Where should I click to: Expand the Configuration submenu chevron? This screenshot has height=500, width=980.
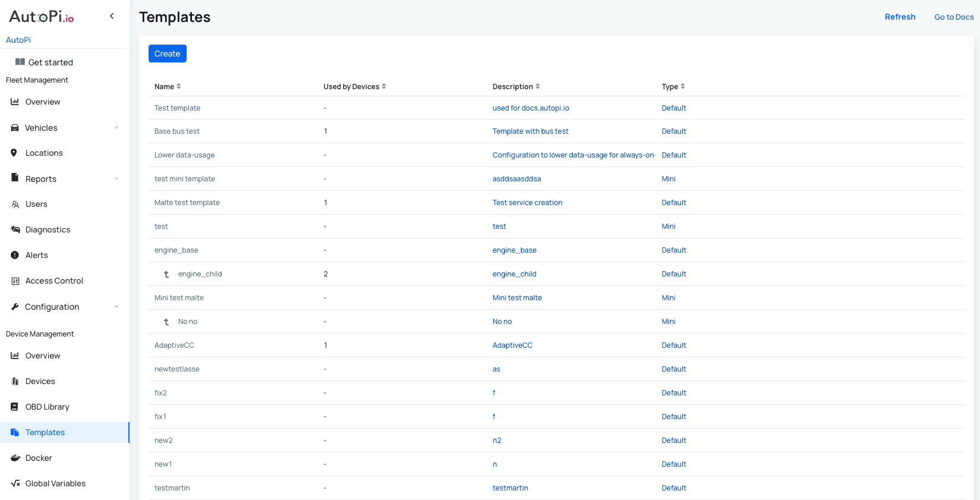[116, 306]
